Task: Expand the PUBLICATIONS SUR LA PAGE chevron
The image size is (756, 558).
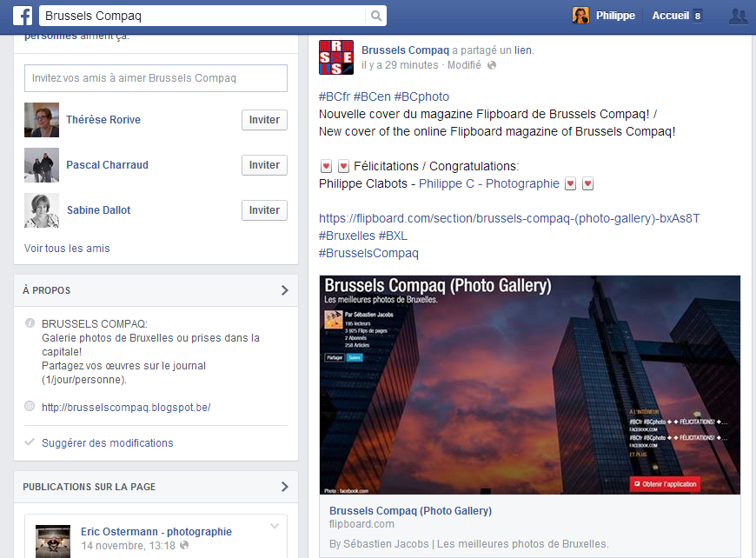Action: pyautogui.click(x=284, y=487)
